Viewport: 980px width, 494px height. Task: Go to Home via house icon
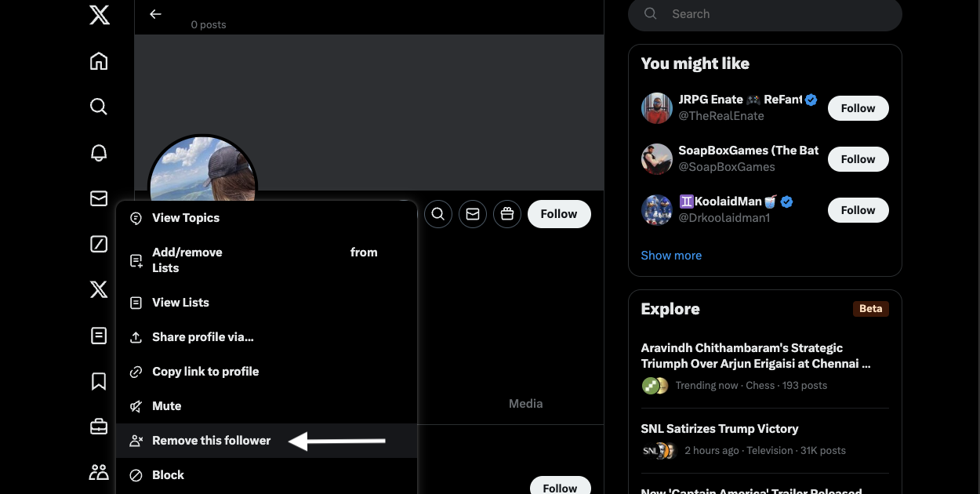[x=99, y=61]
